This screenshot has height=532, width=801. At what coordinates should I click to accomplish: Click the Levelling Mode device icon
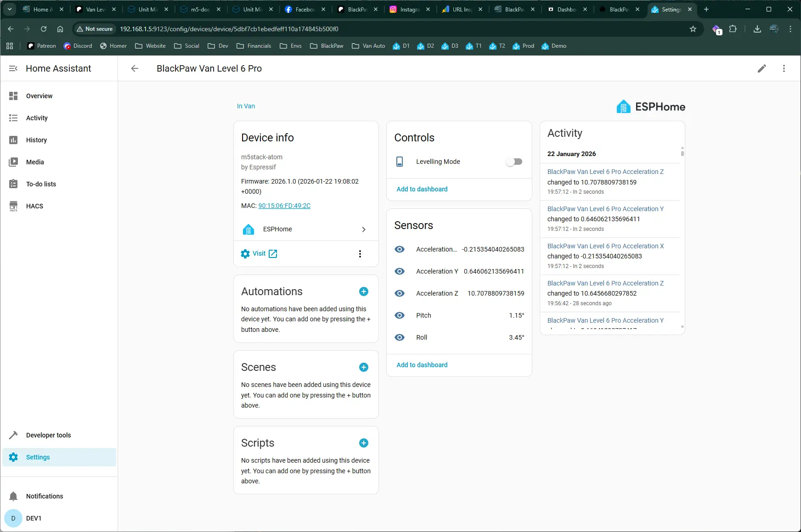click(400, 162)
